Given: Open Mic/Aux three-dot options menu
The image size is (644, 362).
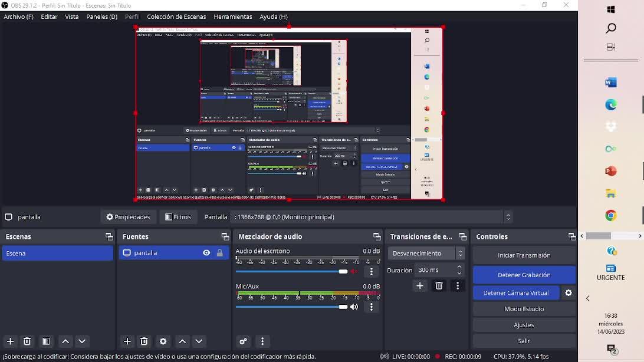Looking at the screenshot, I should click(x=371, y=307).
